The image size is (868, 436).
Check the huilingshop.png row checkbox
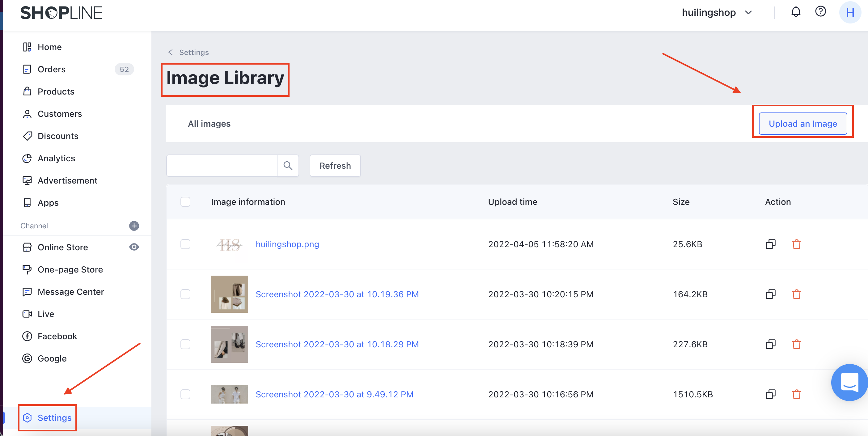click(185, 244)
